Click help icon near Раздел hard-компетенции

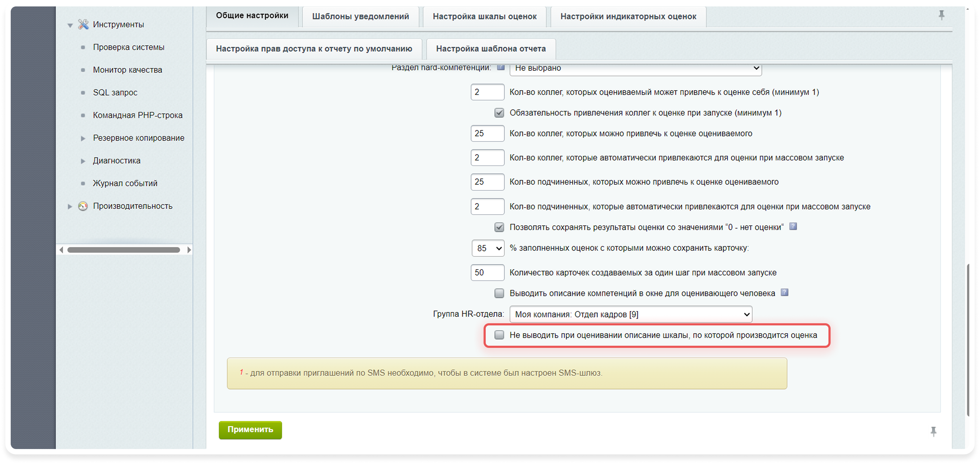501,68
